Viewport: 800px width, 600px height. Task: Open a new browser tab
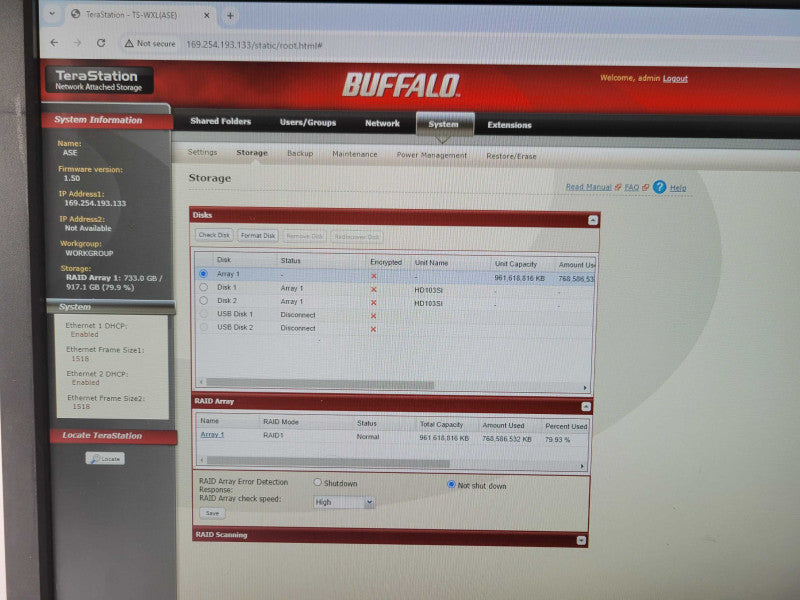pos(230,16)
